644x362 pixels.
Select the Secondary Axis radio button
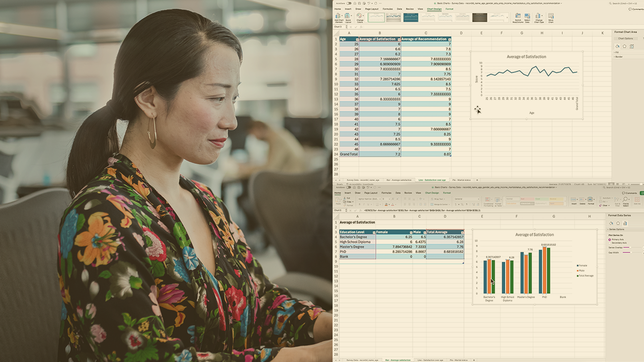point(610,242)
